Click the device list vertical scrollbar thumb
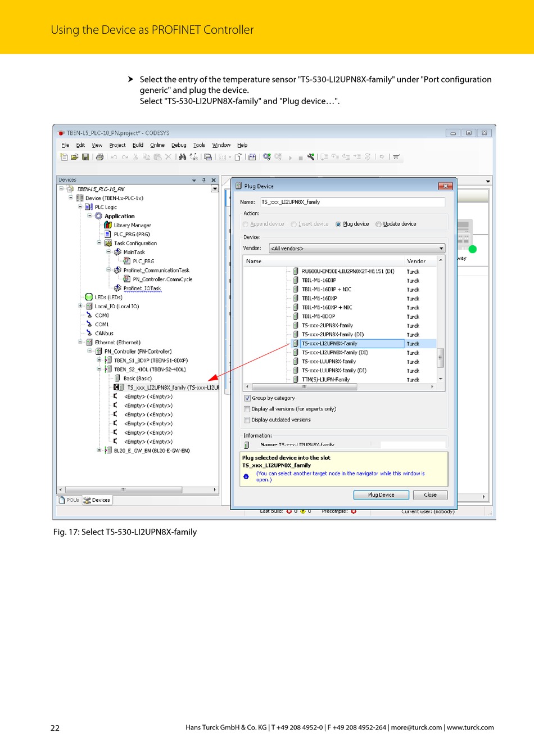Image resolution: width=534 pixels, height=756 pixels. tap(440, 357)
